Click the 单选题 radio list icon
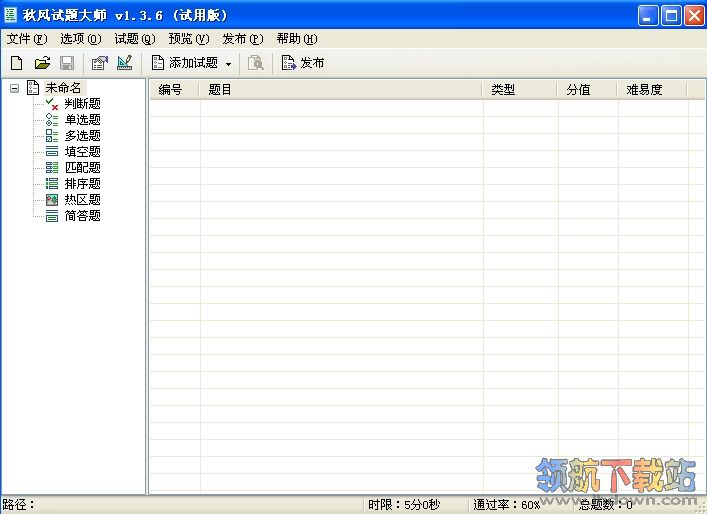The height and width of the screenshot is (514, 707). 52,119
